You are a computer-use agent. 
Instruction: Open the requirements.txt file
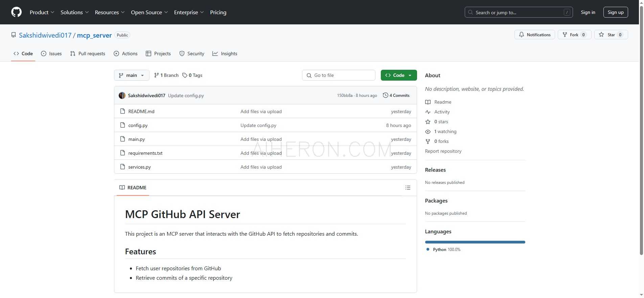[145, 153]
